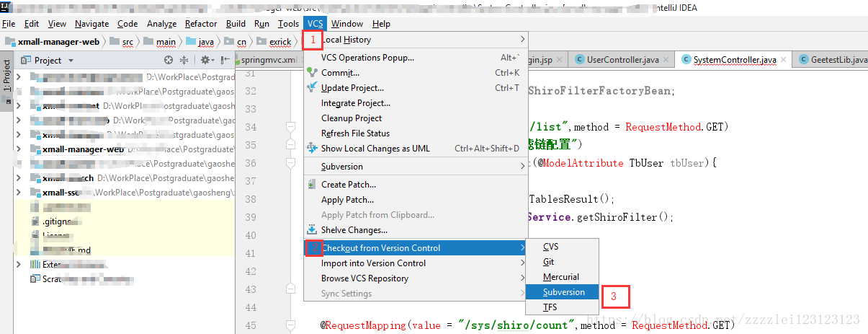868x334 pixels.
Task: Open the File menu
Action: click(x=9, y=24)
